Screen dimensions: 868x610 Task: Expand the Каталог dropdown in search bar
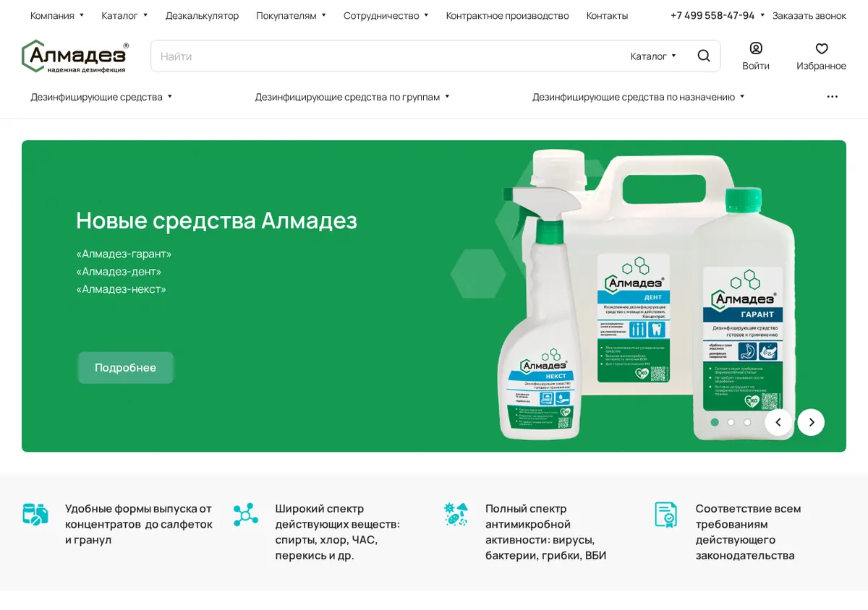pos(653,56)
